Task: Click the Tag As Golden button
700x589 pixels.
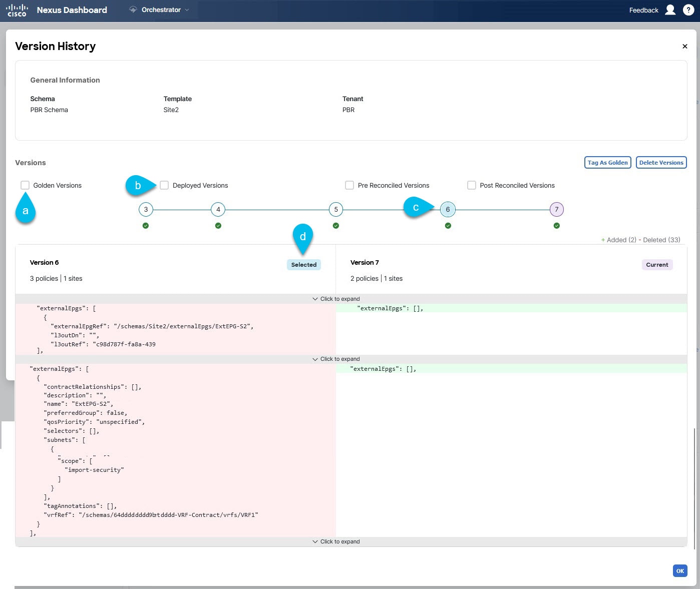Action: click(x=607, y=163)
